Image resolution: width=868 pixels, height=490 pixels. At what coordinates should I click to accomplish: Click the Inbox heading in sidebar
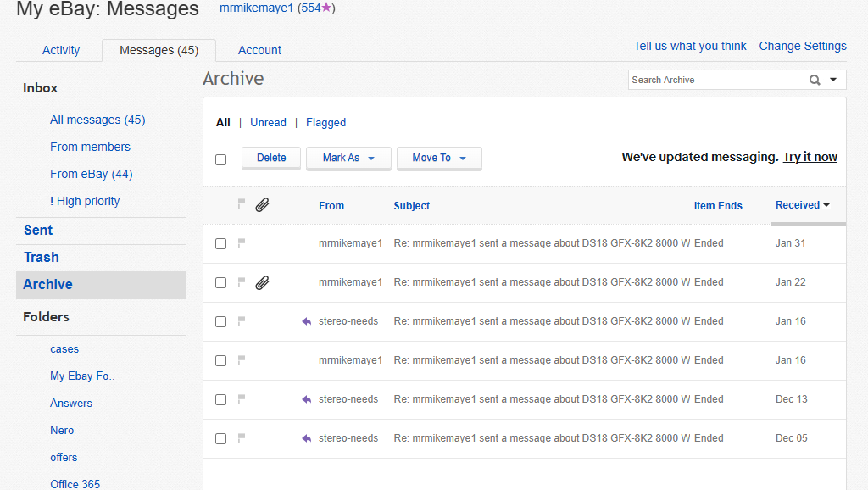pyautogui.click(x=41, y=88)
